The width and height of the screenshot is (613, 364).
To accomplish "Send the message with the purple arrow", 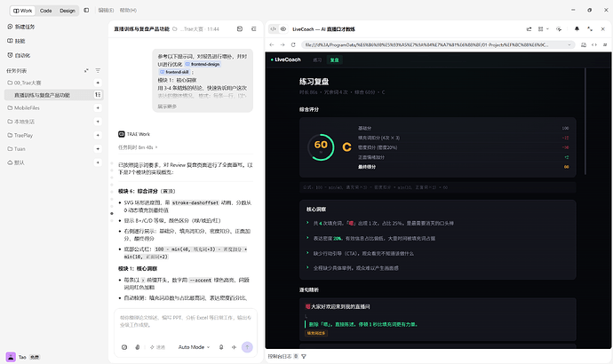I will click(x=247, y=347).
